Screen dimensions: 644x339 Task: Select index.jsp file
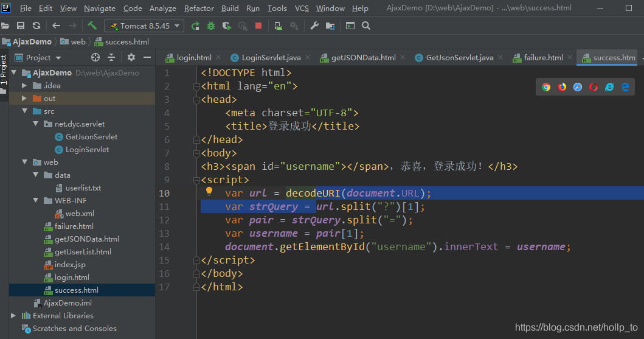(x=70, y=264)
